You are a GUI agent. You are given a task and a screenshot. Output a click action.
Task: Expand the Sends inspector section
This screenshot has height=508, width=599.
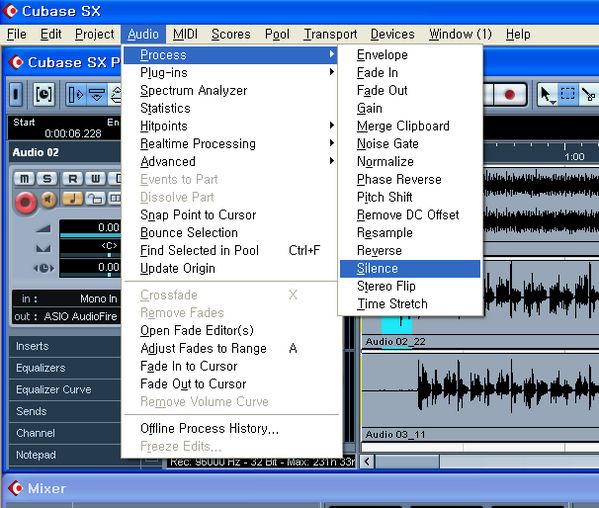pos(65,411)
